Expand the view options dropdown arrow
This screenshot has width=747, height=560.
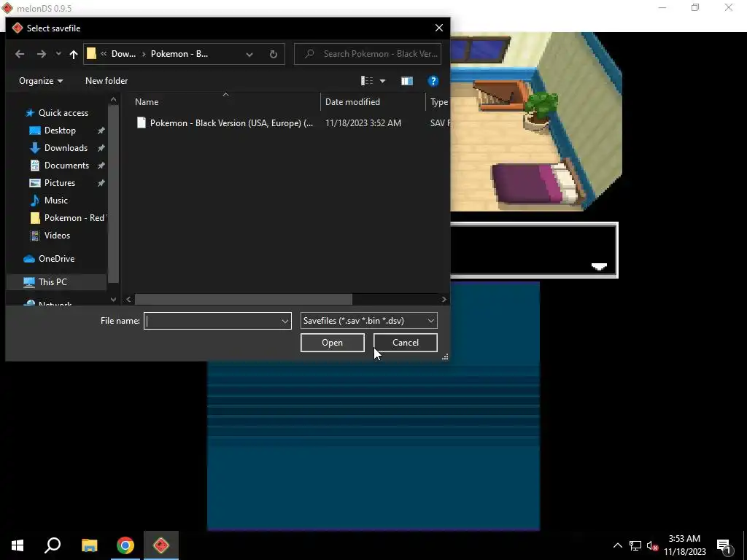[382, 81]
